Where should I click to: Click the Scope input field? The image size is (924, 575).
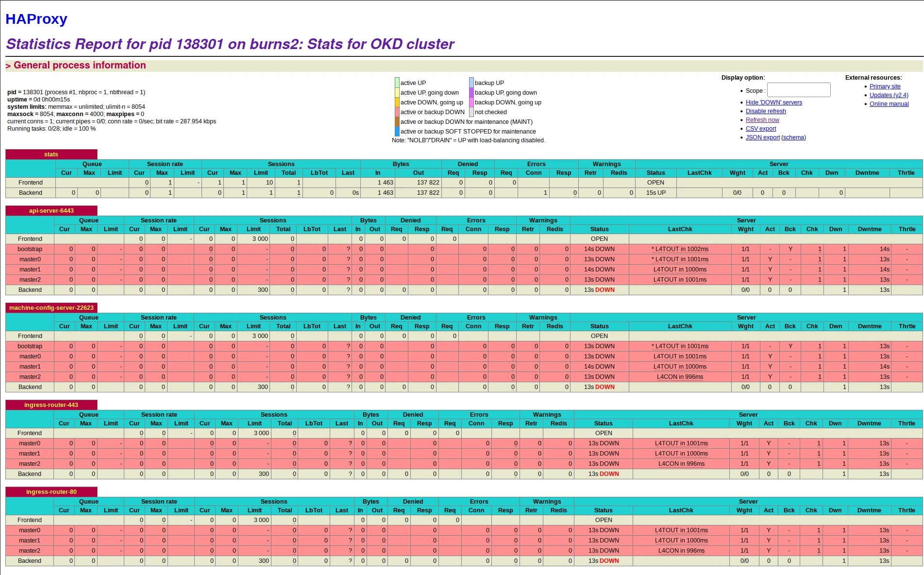point(799,90)
